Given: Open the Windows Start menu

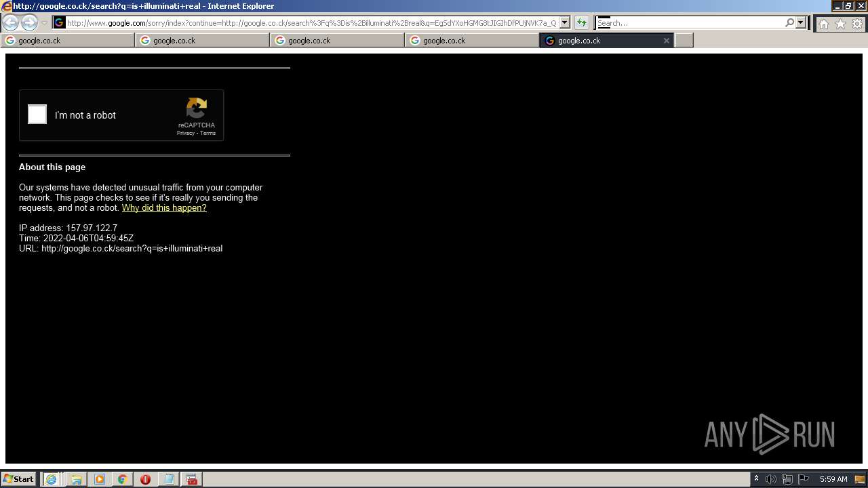Looking at the screenshot, I should (x=19, y=479).
